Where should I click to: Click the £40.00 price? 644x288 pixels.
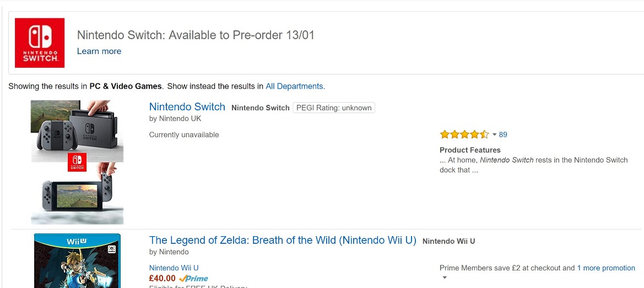pyautogui.click(x=163, y=279)
